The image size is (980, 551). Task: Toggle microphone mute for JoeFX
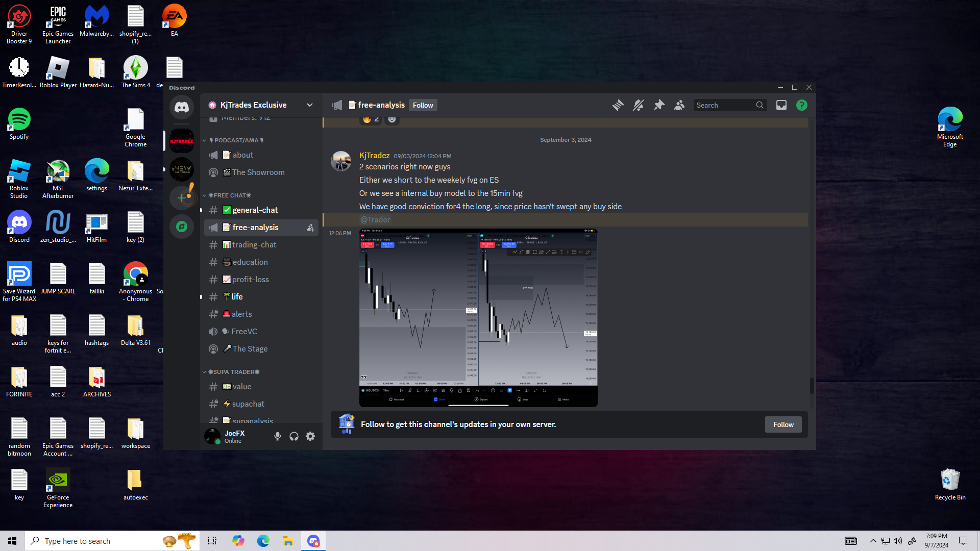tap(277, 436)
